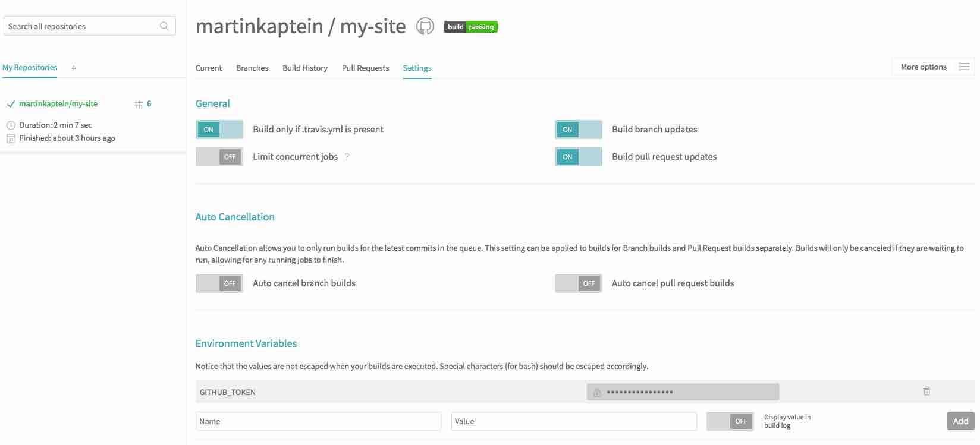
Task: Click the green checkmark beside martinkaptein/my-site
Action: 10,103
